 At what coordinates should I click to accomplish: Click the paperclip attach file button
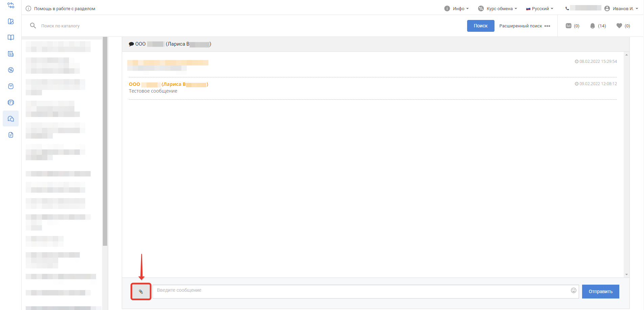(141, 291)
